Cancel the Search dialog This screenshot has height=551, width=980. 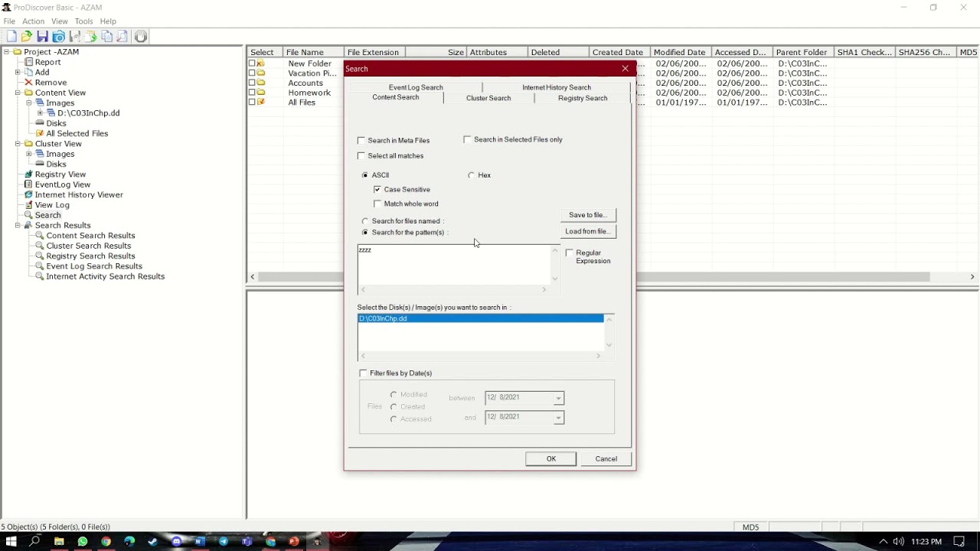click(x=606, y=459)
